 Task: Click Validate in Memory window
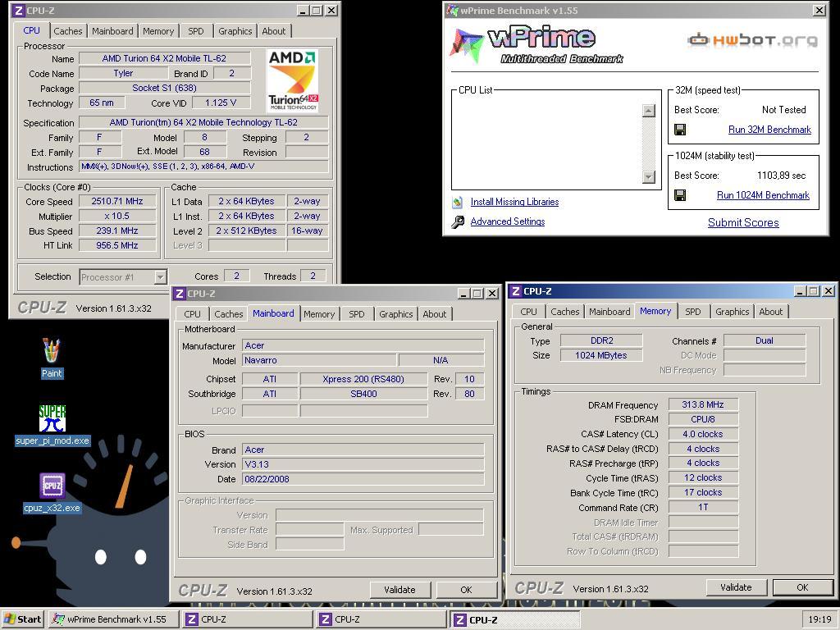736,587
